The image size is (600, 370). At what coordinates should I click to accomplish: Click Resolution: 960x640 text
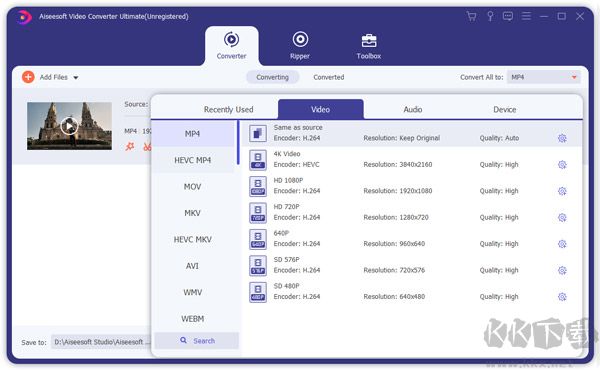pos(394,244)
